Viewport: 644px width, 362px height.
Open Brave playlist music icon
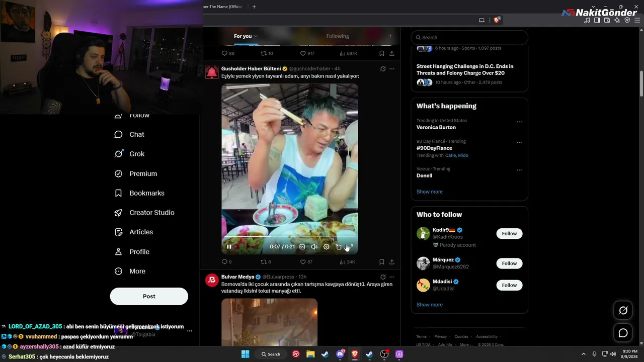(x=587, y=20)
